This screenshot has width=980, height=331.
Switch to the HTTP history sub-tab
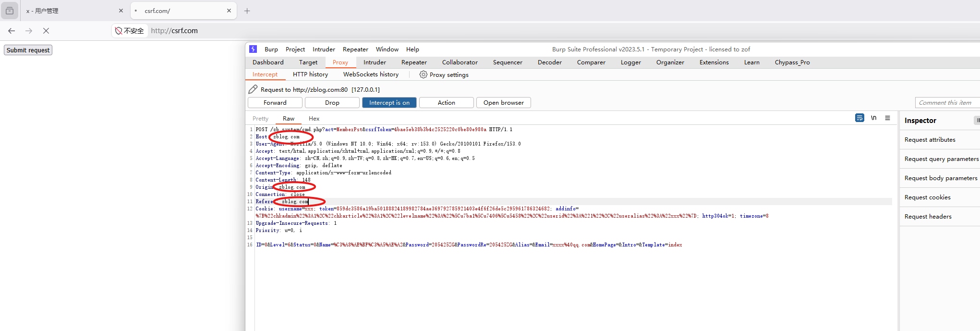coord(311,74)
